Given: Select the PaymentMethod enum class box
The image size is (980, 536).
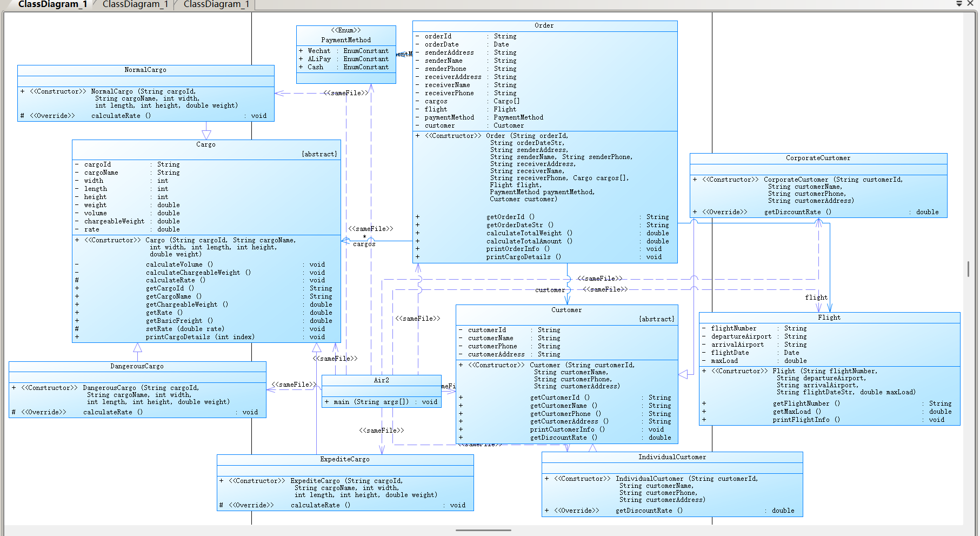Looking at the screenshot, I should 346,54.
